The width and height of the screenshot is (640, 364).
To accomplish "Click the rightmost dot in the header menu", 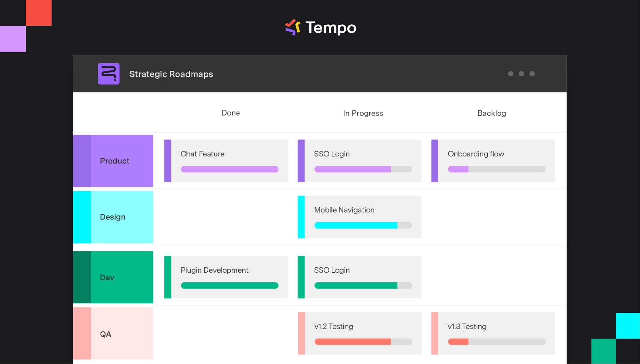I will tap(532, 73).
